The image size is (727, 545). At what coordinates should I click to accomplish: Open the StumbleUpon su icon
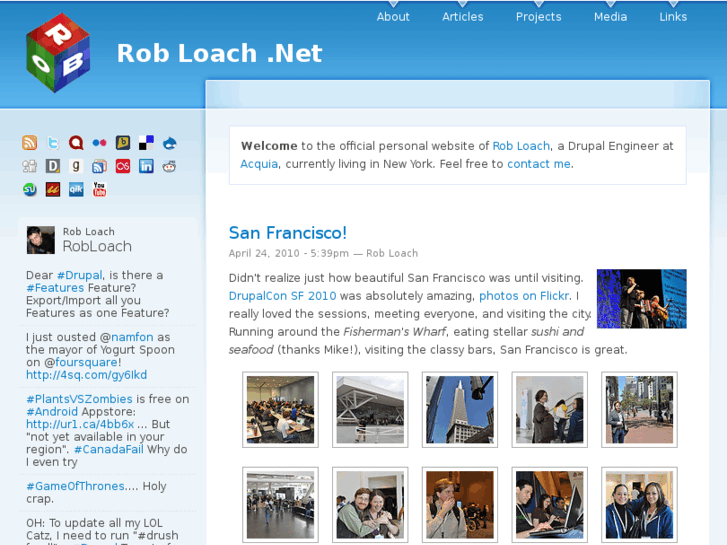pos(30,189)
